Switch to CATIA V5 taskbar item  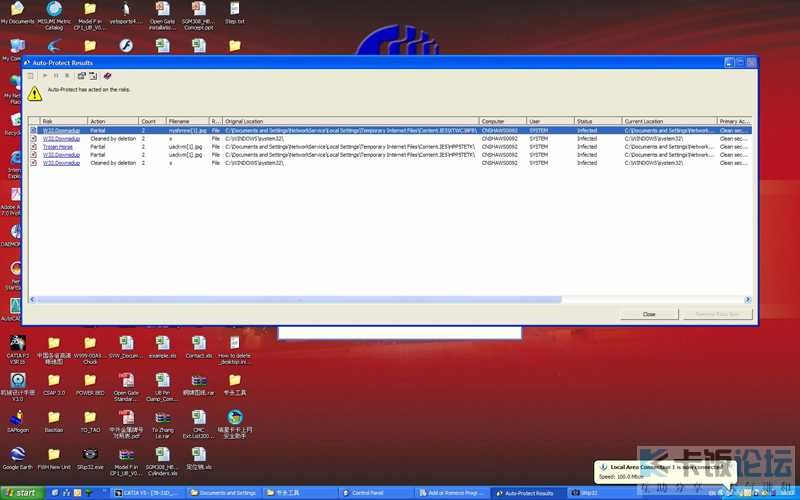pos(147,493)
